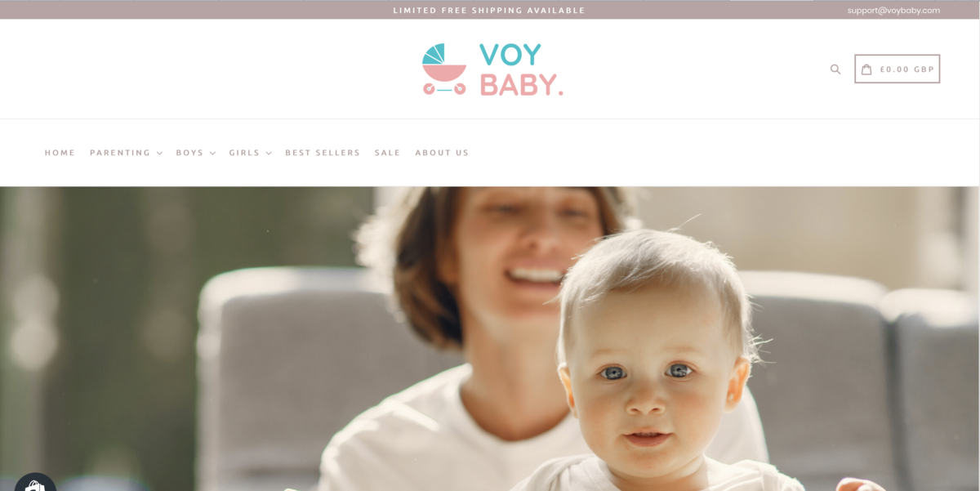Click the Limited Free Shipping Available banner
980x491 pixels.
pyautogui.click(x=489, y=11)
